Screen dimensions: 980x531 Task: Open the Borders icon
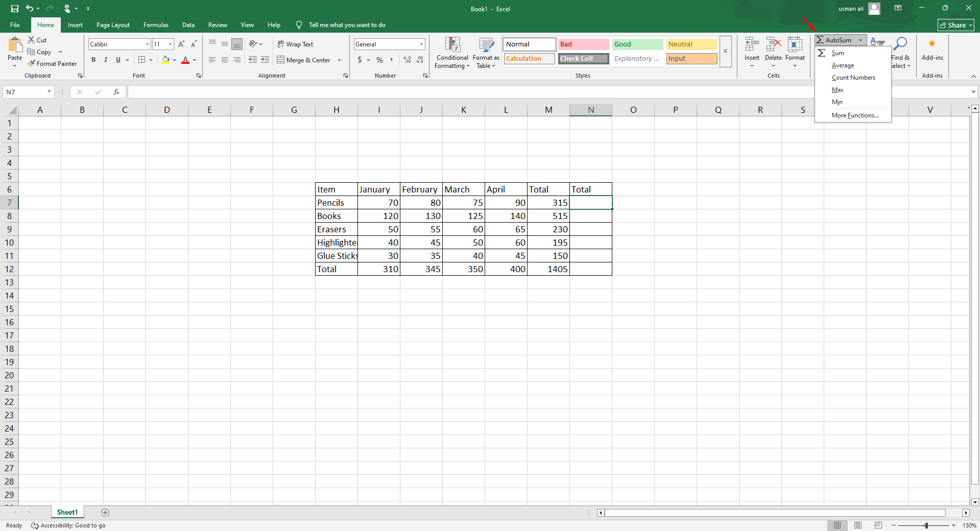click(142, 60)
